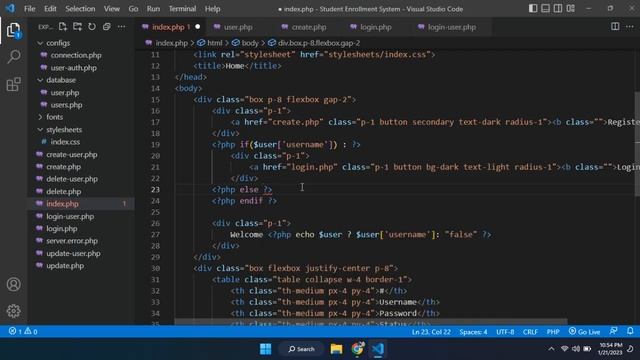Open the Terminal menu
This screenshot has height=360, width=640.
point(182,9)
